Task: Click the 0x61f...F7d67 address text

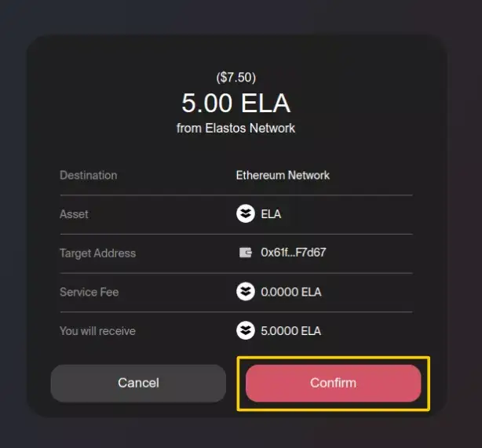Action: [x=293, y=253]
